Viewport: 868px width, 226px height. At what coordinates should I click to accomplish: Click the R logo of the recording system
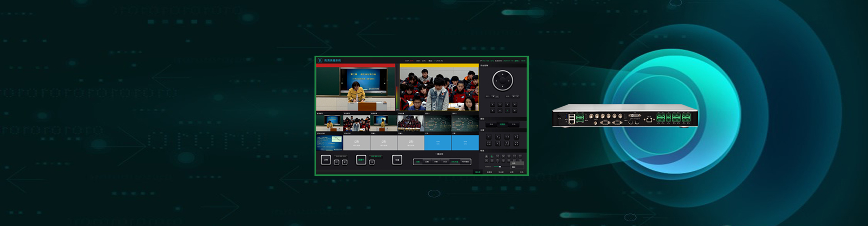(x=320, y=60)
